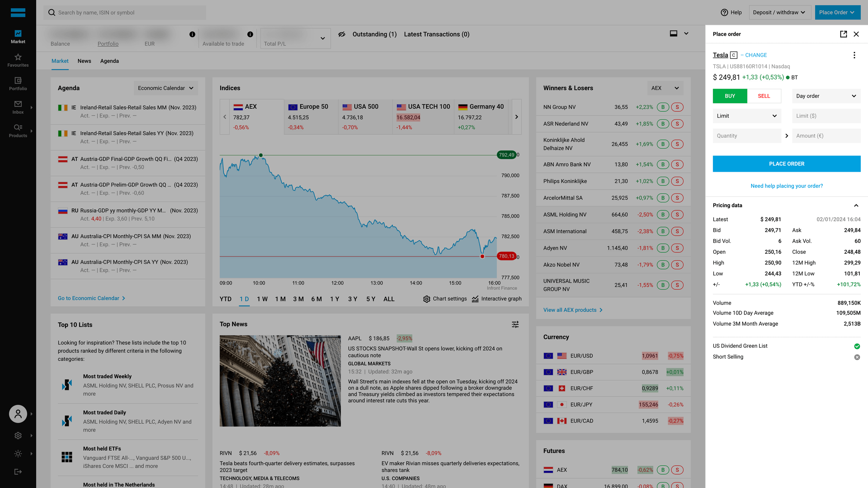Click Buy button for Adyen NV

click(x=663, y=248)
